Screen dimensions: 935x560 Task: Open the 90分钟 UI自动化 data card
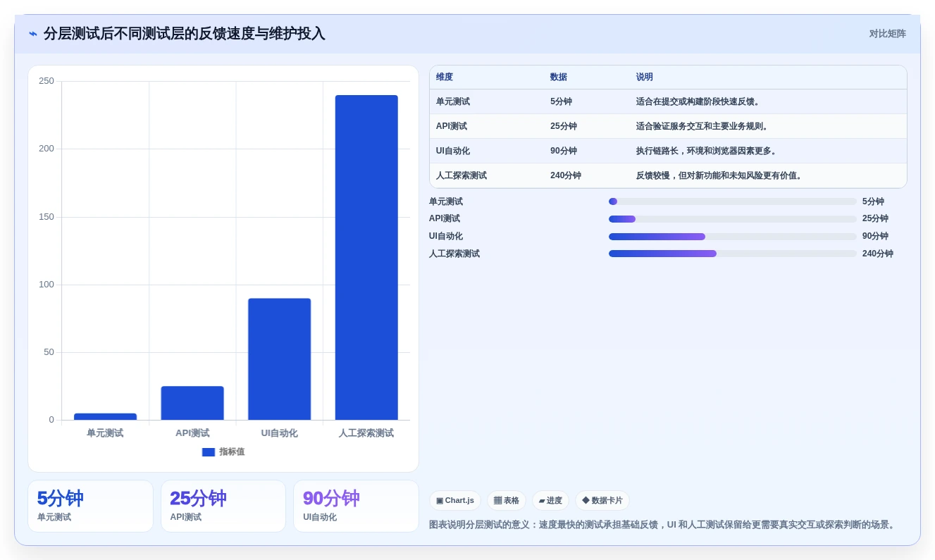(x=356, y=506)
